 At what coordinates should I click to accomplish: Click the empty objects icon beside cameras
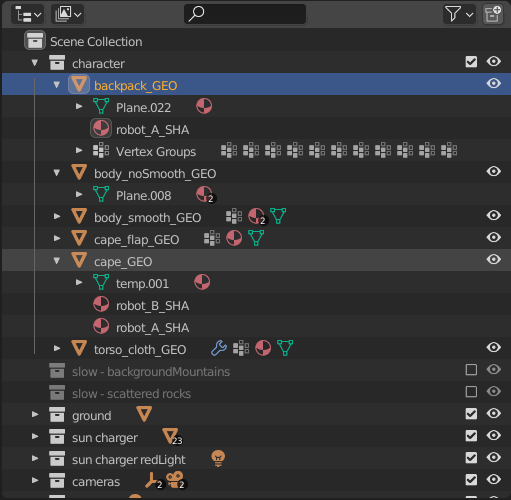coord(154,481)
